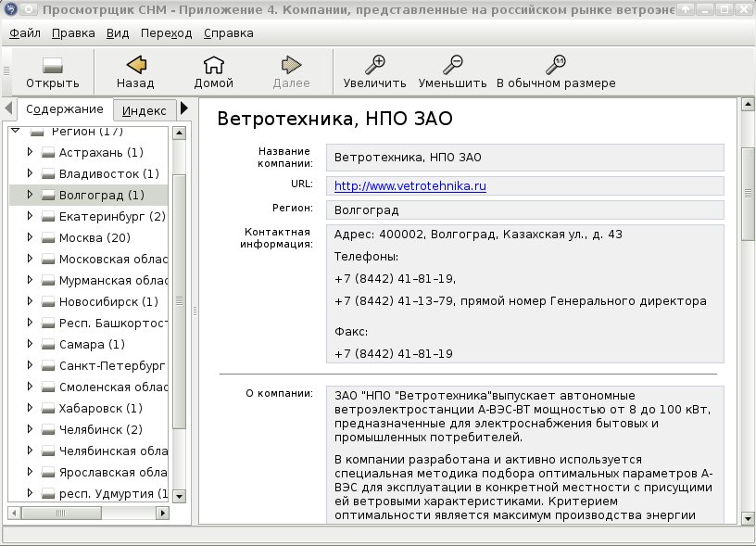This screenshot has width=756, height=546.
Task: Click the left arrow before the sidebar tabs
Action: (x=8, y=108)
